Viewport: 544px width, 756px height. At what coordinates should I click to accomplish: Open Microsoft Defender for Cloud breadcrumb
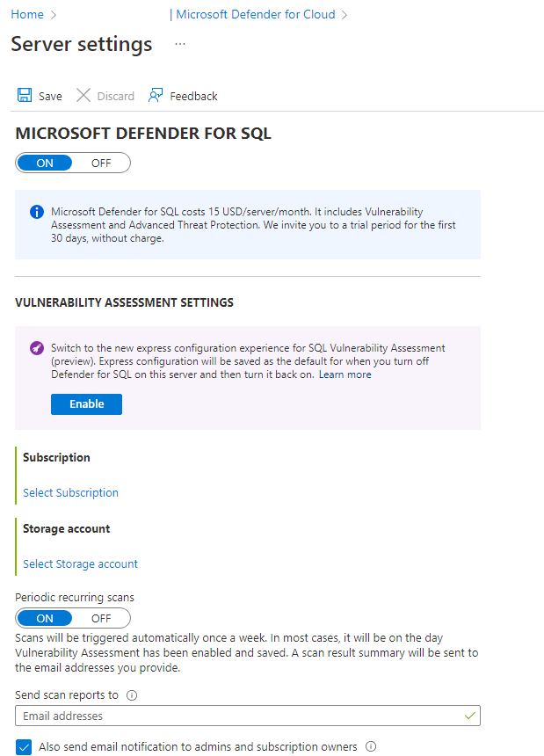coord(254,14)
